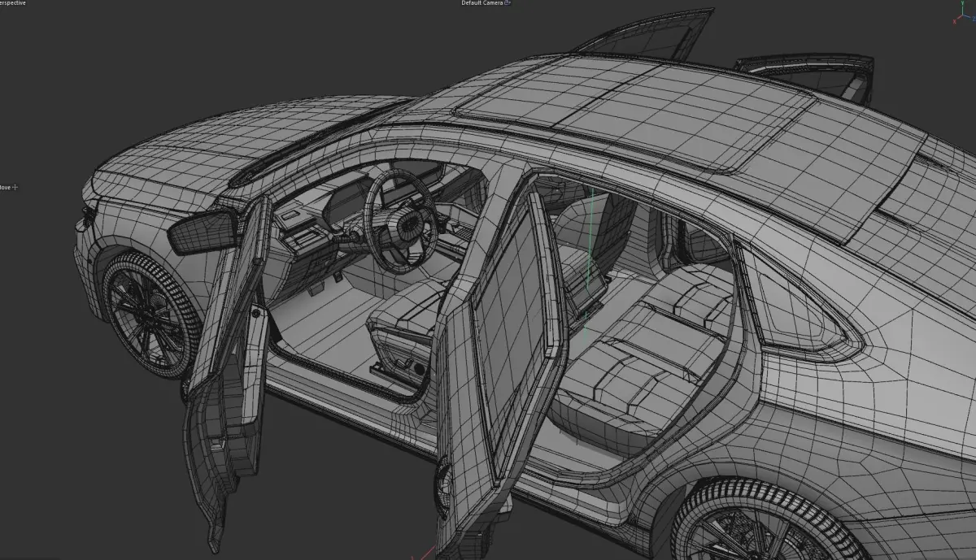Click the Default Camera label
The width and height of the screenshot is (976, 560).
481,3
